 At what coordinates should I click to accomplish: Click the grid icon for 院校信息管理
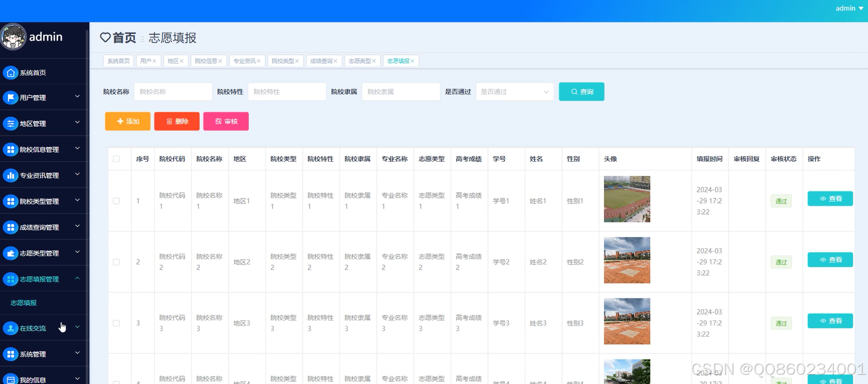point(10,149)
